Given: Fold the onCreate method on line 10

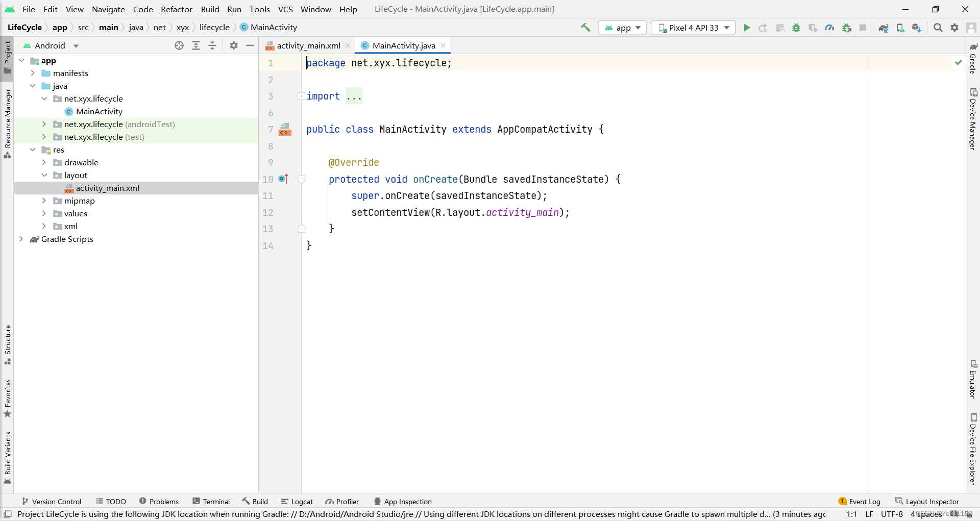Looking at the screenshot, I should [x=302, y=179].
